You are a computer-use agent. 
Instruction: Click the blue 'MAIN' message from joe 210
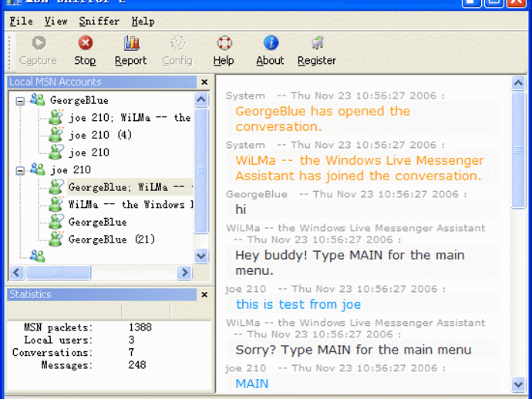(252, 384)
